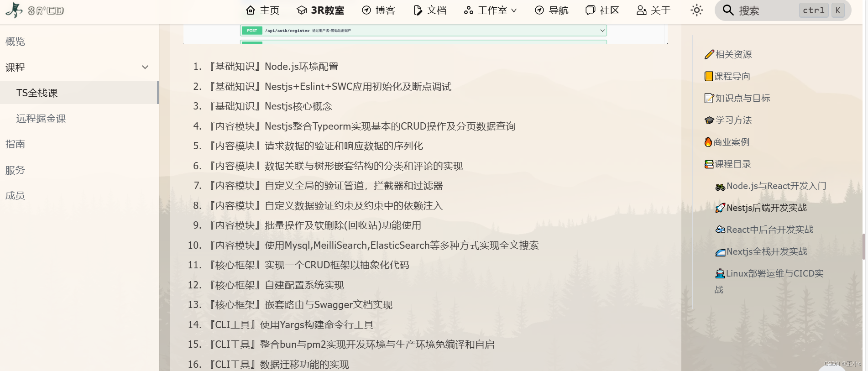
Task: Click list item 3 Nestjs核心概念
Action: [x=271, y=106]
